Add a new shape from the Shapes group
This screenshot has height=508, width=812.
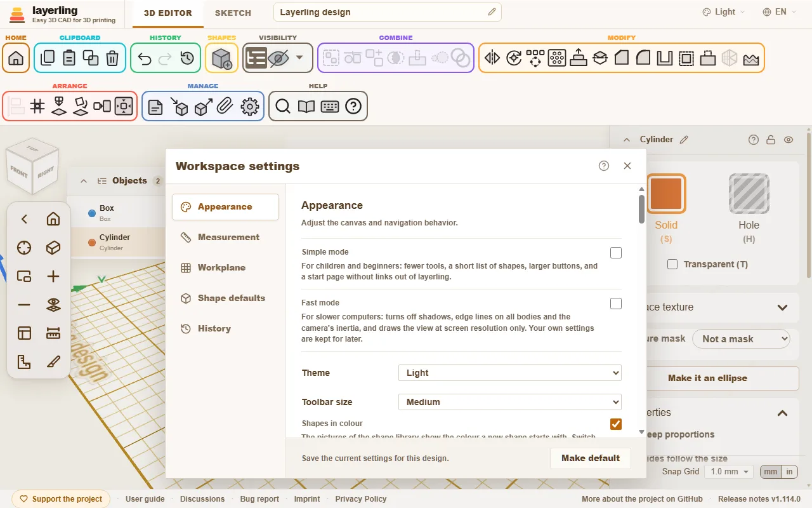tap(221, 58)
